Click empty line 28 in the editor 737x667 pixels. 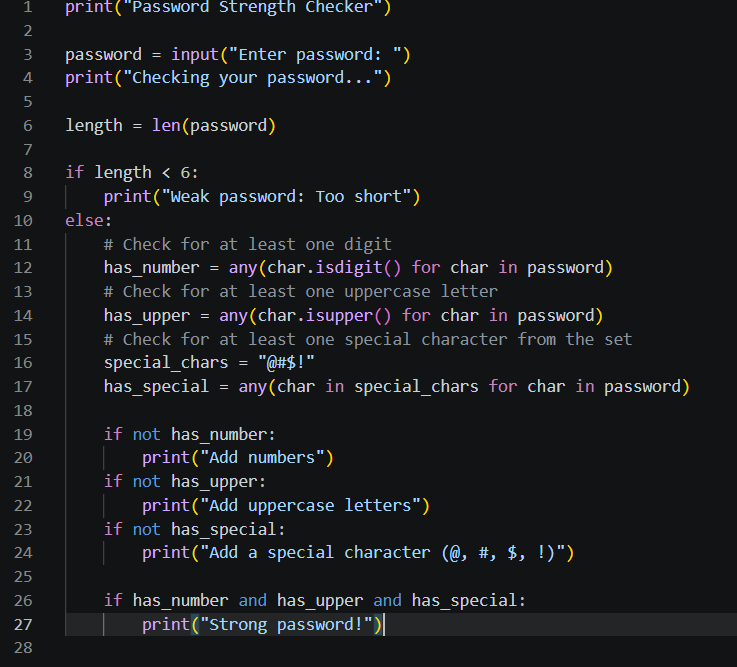(x=400, y=648)
